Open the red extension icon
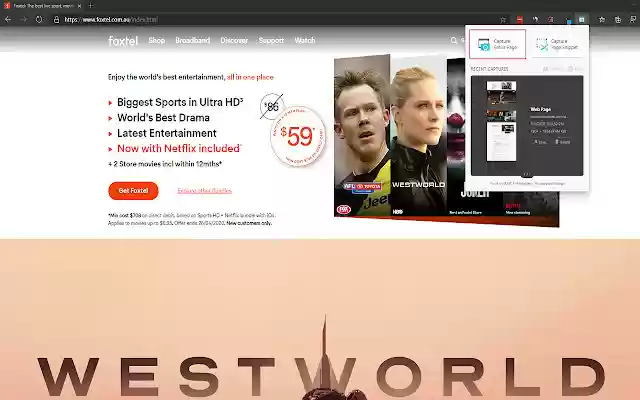Image resolution: width=640 pixels, height=400 pixels. click(519, 20)
